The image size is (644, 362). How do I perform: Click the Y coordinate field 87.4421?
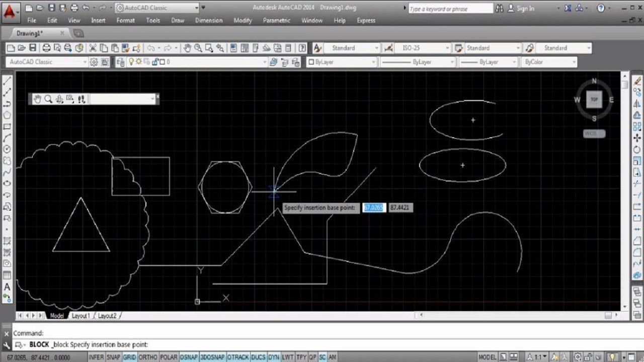click(400, 207)
